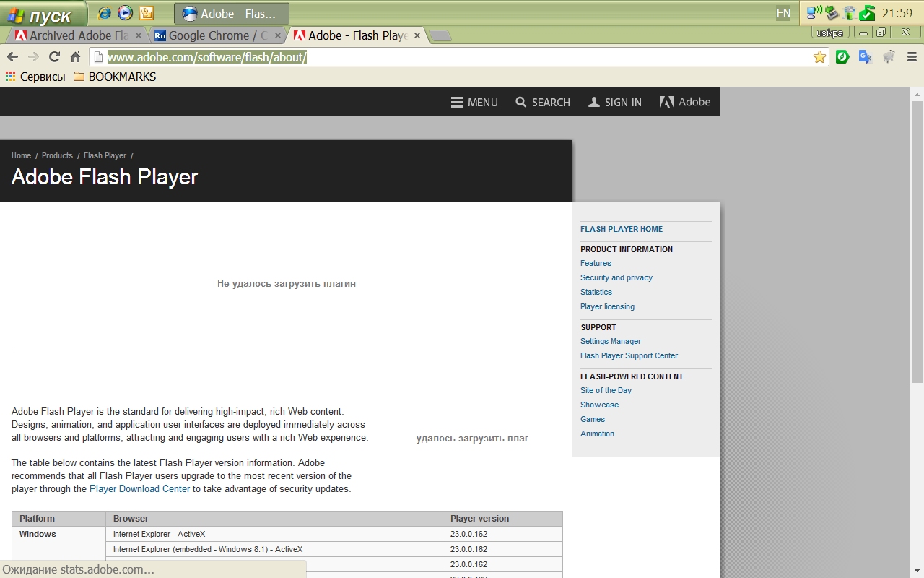Click the Platform column header

pos(58,519)
